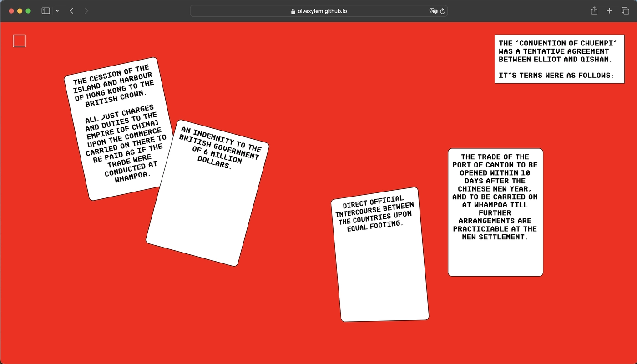The width and height of the screenshot is (637, 364).
Task: Select the Direct Official Intercourse card
Action: click(x=380, y=254)
